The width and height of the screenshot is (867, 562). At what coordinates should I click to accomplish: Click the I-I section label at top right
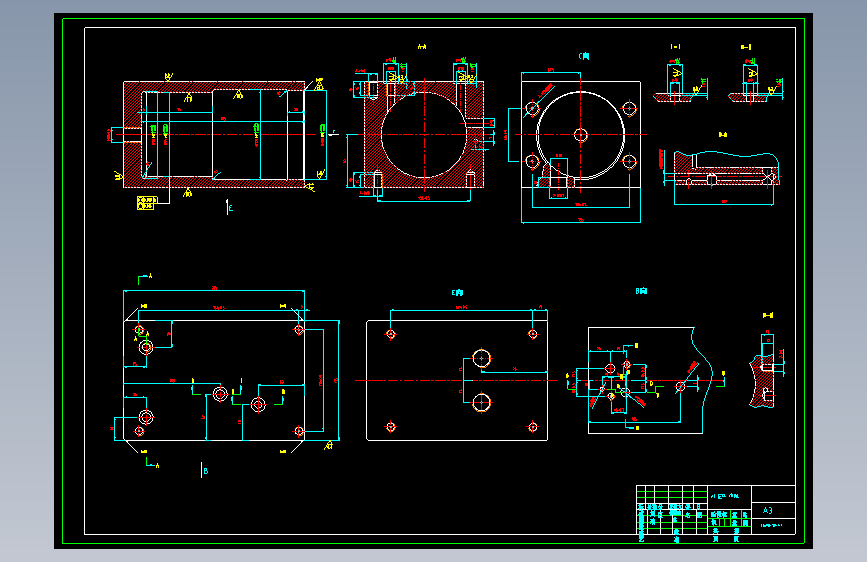point(675,47)
